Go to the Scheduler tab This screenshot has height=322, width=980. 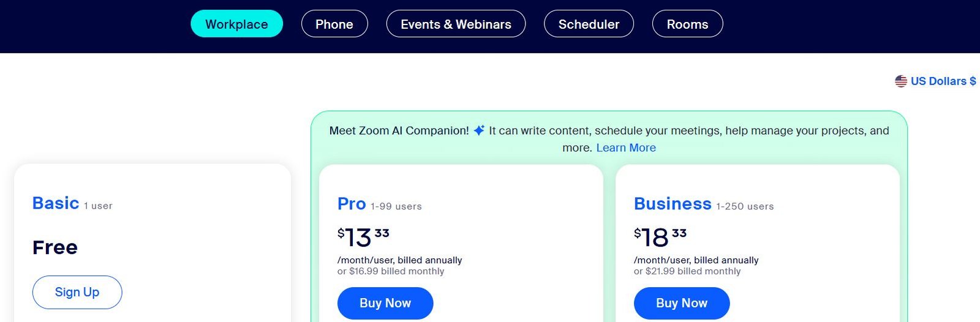(589, 24)
